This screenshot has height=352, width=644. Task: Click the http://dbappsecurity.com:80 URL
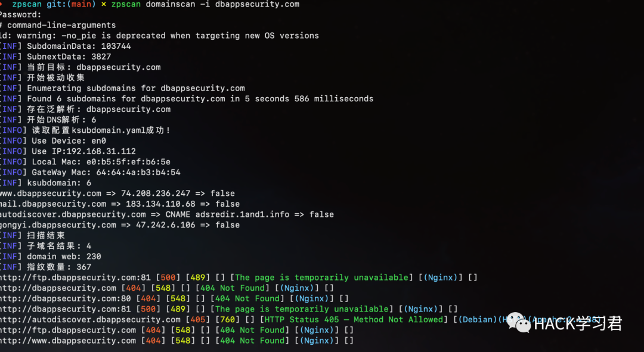[x=66, y=298]
